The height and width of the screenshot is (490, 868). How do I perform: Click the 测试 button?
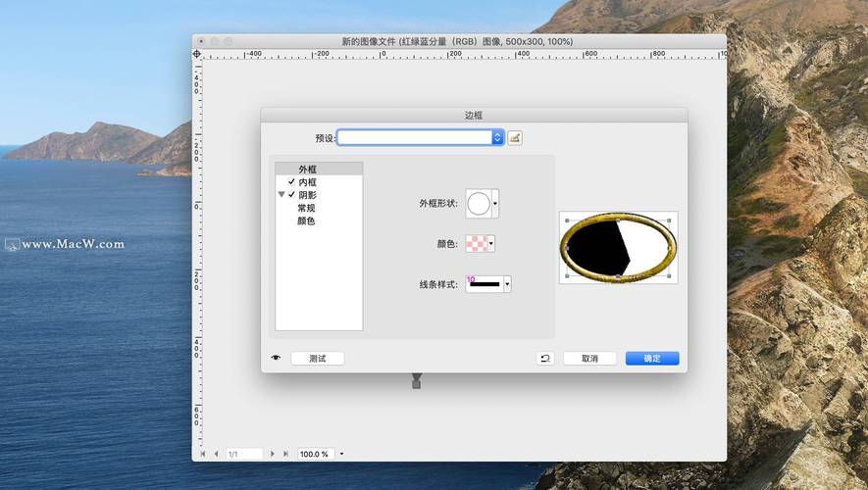coord(318,359)
